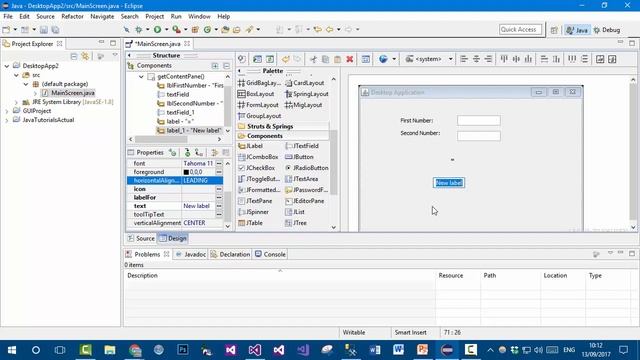Click the Cut scissors icon in designer toolbar
640x360 pixels.
(x=313, y=59)
